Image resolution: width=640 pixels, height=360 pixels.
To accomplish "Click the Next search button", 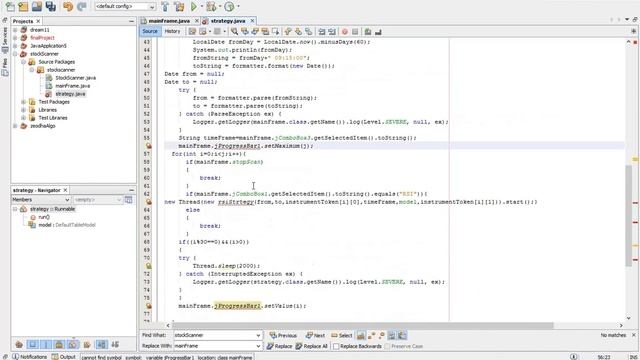I will [x=316, y=336].
